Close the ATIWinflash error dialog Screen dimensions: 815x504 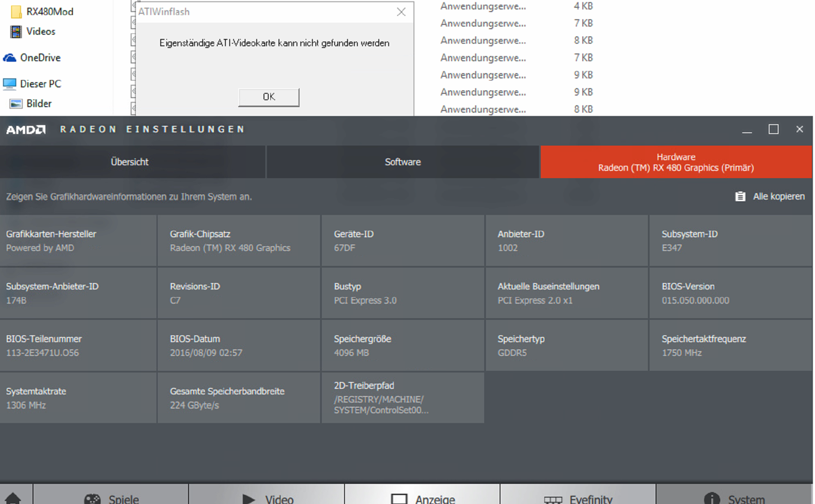click(x=401, y=12)
